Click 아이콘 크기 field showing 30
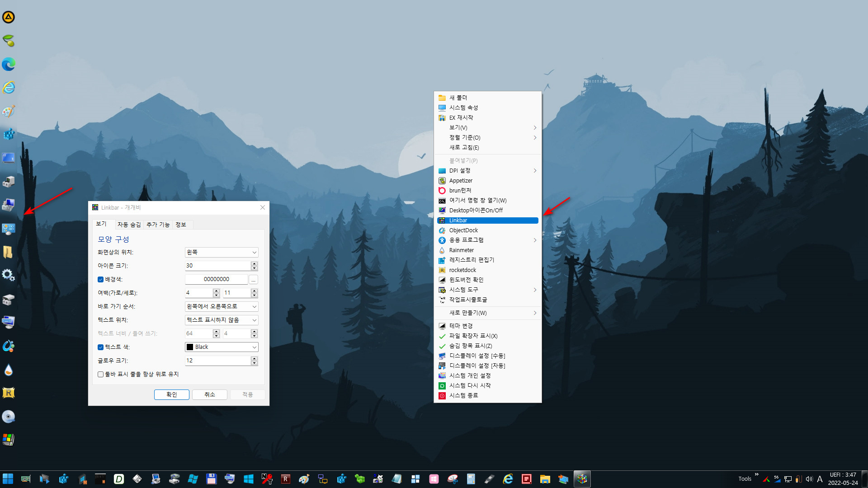The height and width of the screenshot is (488, 868). pyautogui.click(x=217, y=266)
